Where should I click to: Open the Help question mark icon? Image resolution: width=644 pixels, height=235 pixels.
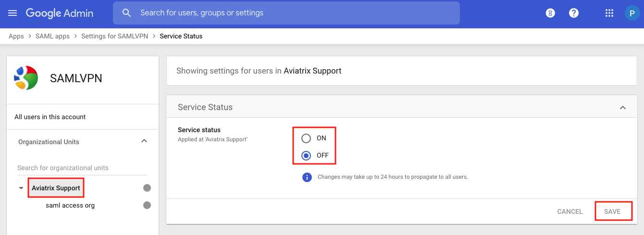[x=574, y=13]
